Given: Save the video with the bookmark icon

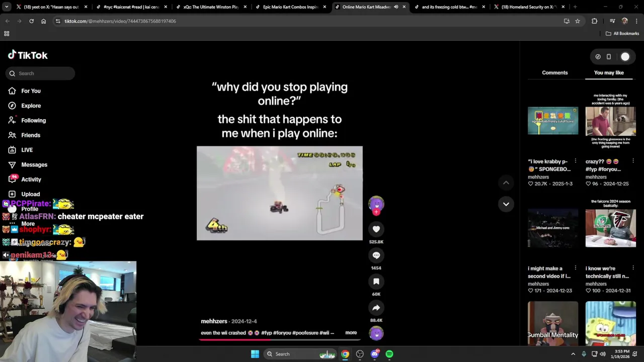Looking at the screenshot, I should [x=376, y=282].
